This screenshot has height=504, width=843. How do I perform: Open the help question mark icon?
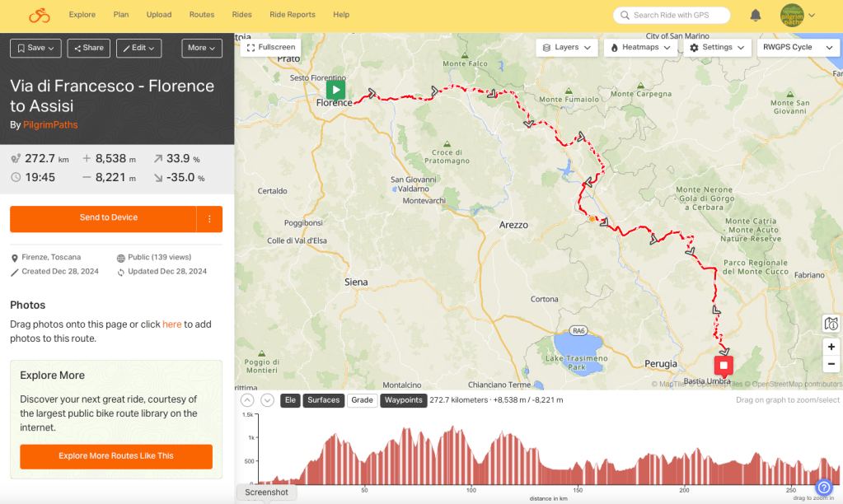(x=823, y=488)
